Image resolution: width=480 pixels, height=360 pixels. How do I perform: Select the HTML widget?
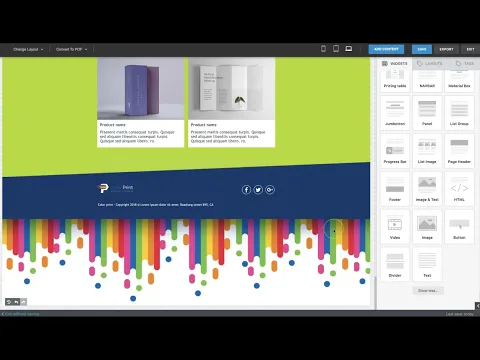(459, 189)
